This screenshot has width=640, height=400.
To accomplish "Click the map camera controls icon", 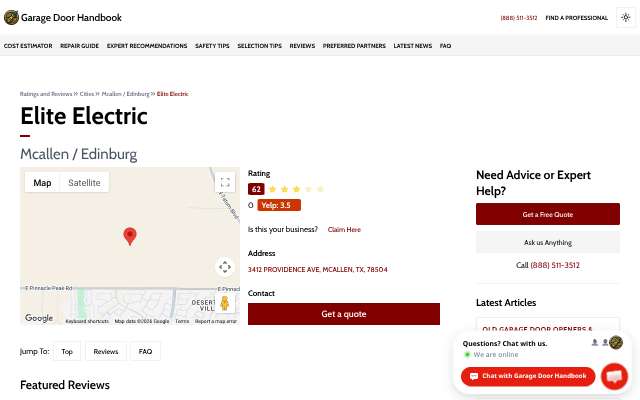I will click(x=225, y=267).
